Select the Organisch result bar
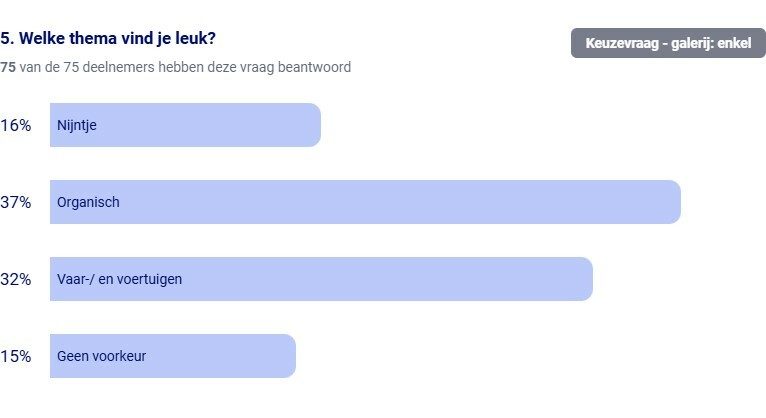The width and height of the screenshot is (766, 418). 365,202
